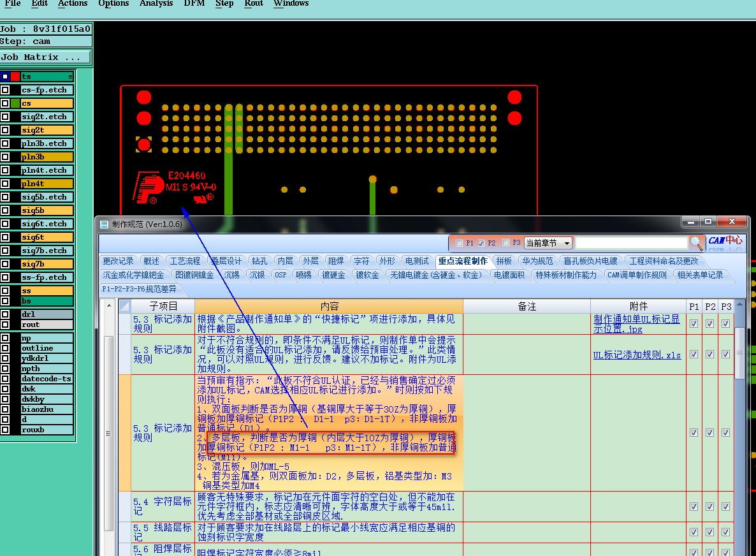Select the biaozhu layer row
This screenshot has width=756, height=556.
pos(47,409)
